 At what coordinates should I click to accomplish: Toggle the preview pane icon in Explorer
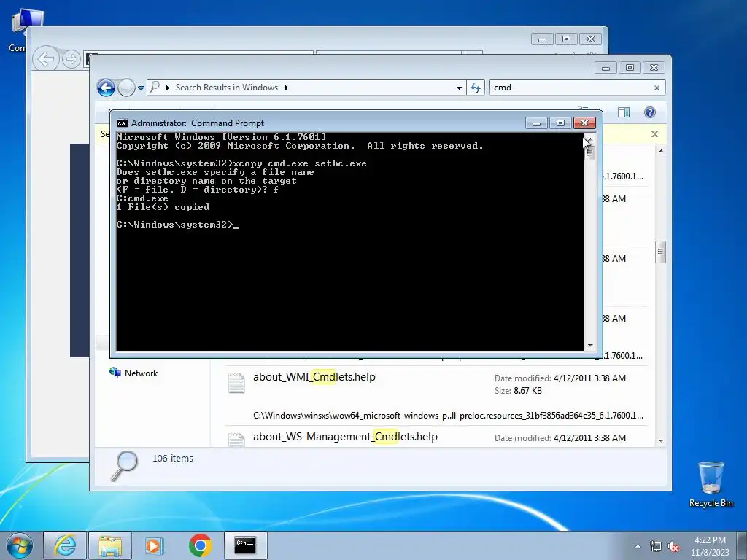point(624,112)
